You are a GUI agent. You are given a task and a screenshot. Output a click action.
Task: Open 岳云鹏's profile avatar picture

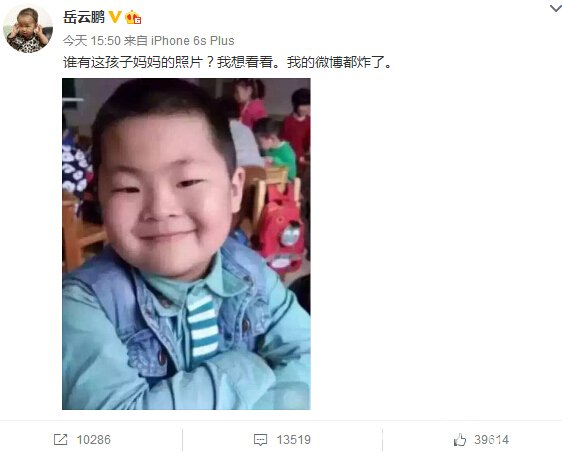tap(28, 29)
